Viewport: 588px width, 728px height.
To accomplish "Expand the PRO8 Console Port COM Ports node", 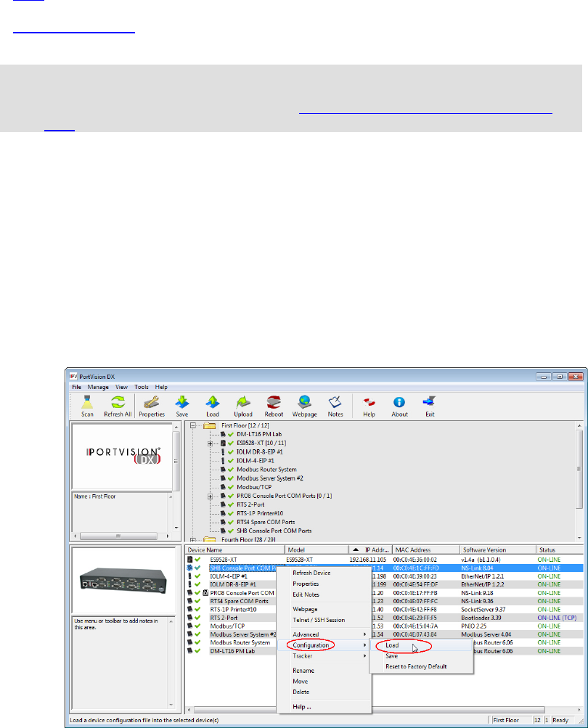I will pyautogui.click(x=211, y=496).
